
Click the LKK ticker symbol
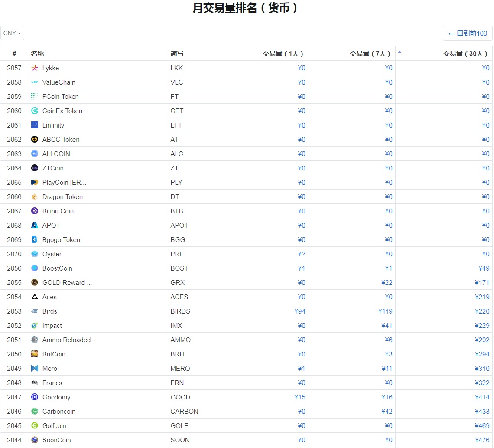[176, 68]
